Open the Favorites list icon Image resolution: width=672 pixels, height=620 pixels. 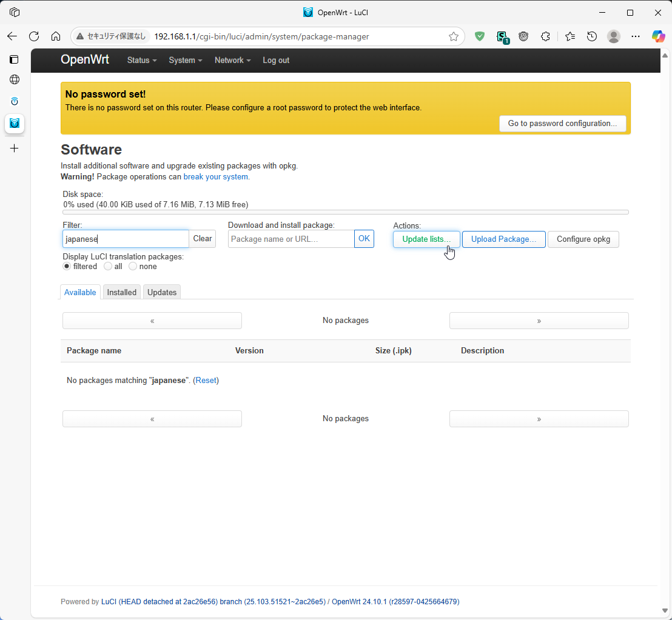[570, 36]
